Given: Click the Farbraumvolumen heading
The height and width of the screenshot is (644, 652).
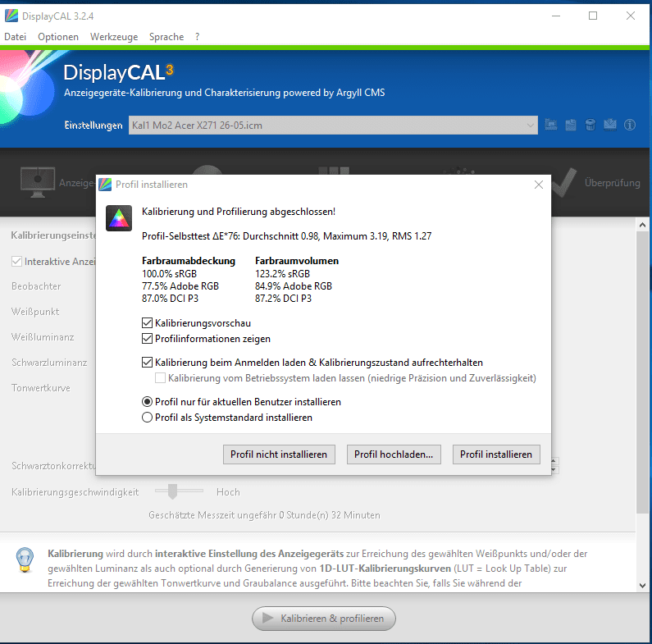Looking at the screenshot, I should pos(297,261).
